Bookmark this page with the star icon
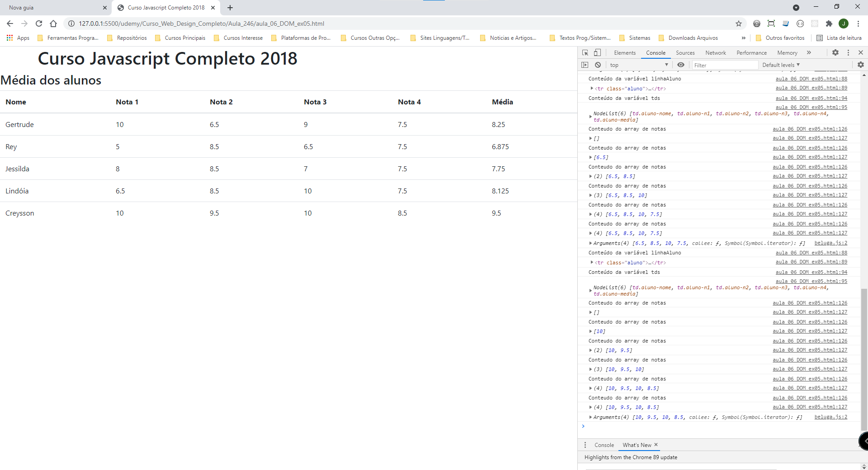The width and height of the screenshot is (868, 470). pos(739,23)
